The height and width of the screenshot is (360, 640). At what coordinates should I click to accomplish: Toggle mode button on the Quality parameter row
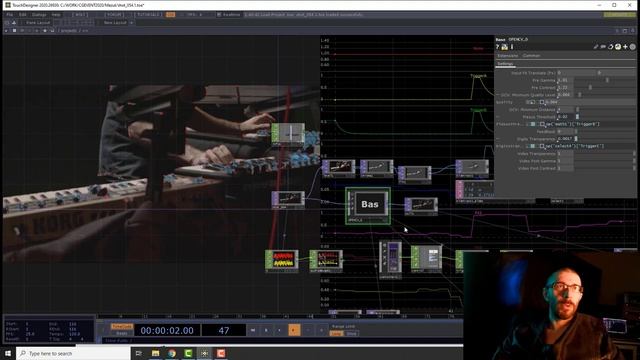point(530,102)
